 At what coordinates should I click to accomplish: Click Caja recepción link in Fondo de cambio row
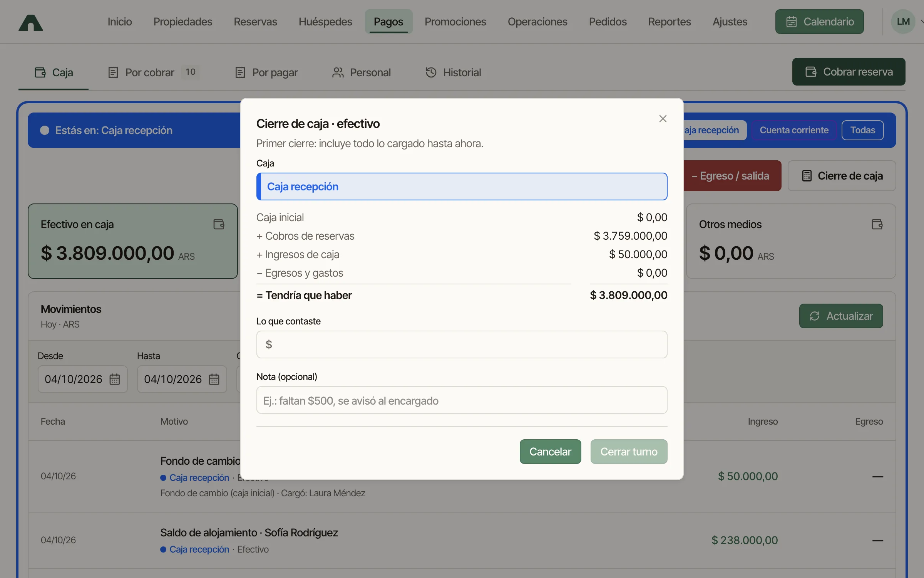(199, 477)
